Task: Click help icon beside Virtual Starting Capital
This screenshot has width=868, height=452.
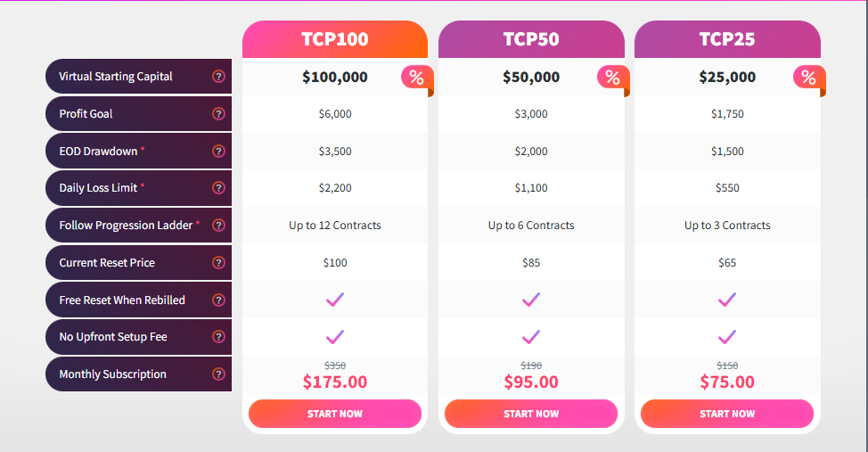Action: pos(218,77)
